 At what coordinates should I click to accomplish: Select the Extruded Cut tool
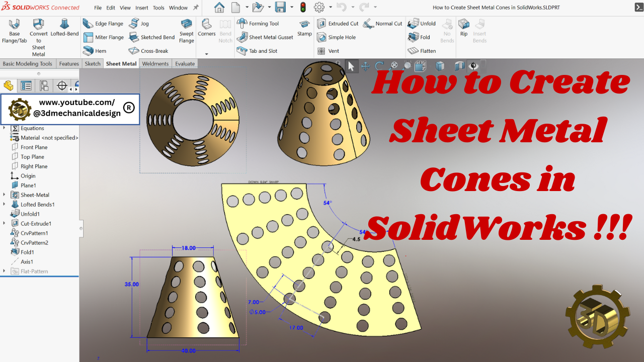point(338,24)
